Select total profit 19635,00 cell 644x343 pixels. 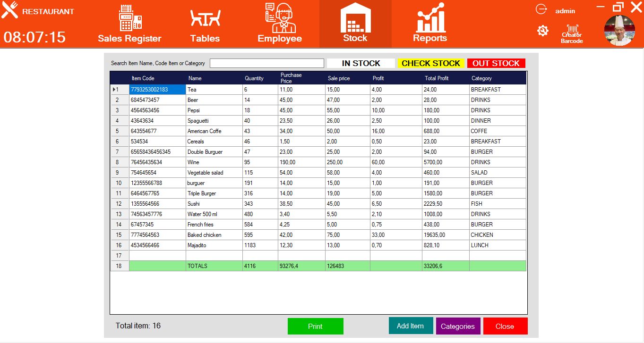coord(446,235)
